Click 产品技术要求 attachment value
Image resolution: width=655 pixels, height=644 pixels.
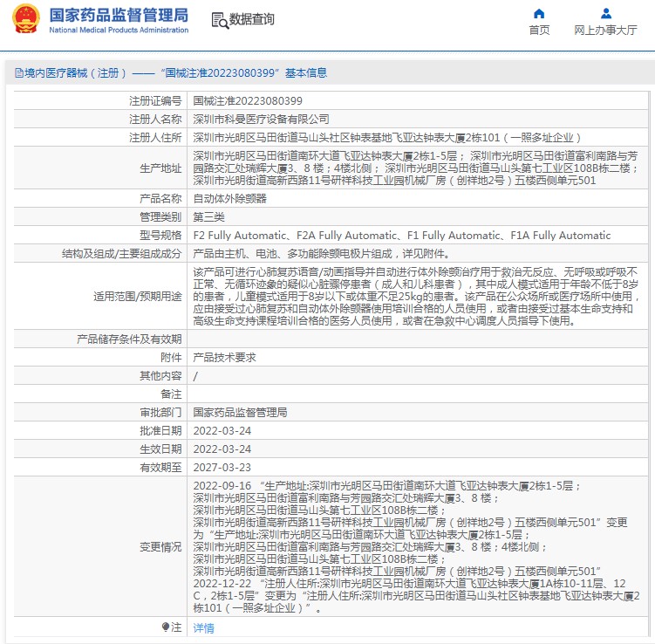click(x=224, y=357)
